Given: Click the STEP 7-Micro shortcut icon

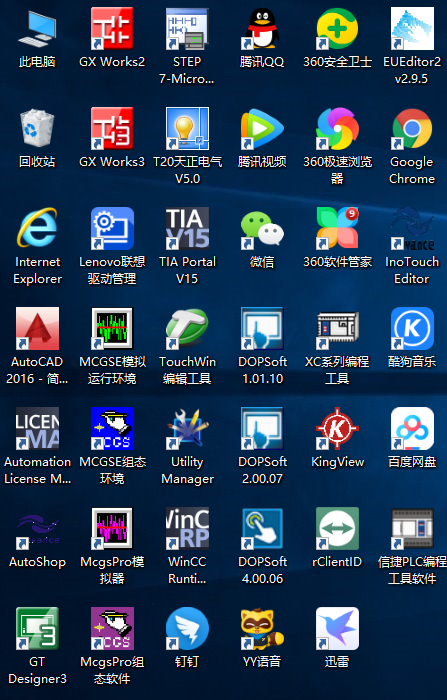Looking at the screenshot, I should (187, 29).
